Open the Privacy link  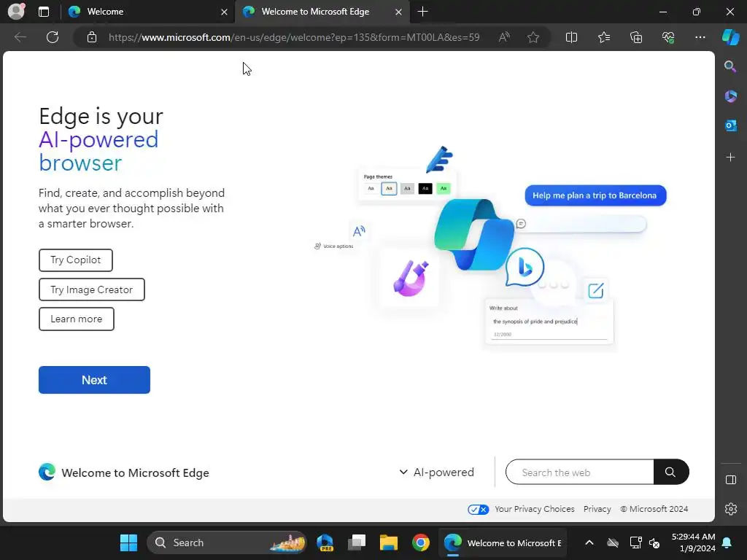pyautogui.click(x=597, y=509)
